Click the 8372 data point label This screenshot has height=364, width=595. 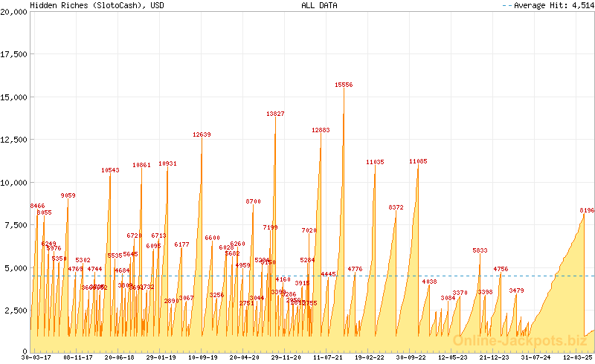396,207
